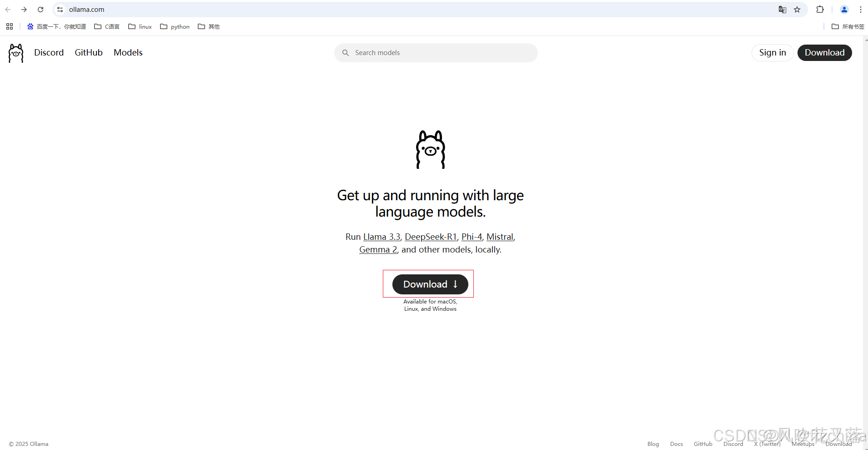
Task: Click the browser forward arrow
Action: 24,10
